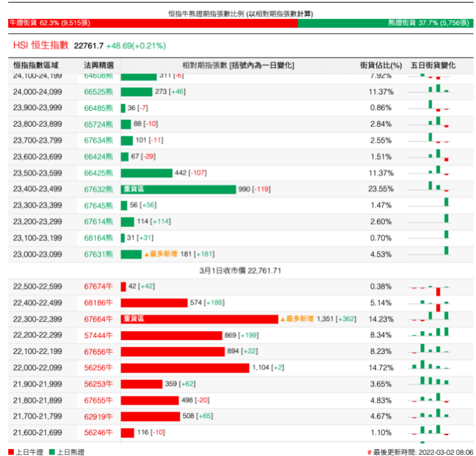Image resolution: width=476 pixels, height=456 pixels.
Task: Click the five-day chart for 21,900-21,999 row
Action: point(429,381)
